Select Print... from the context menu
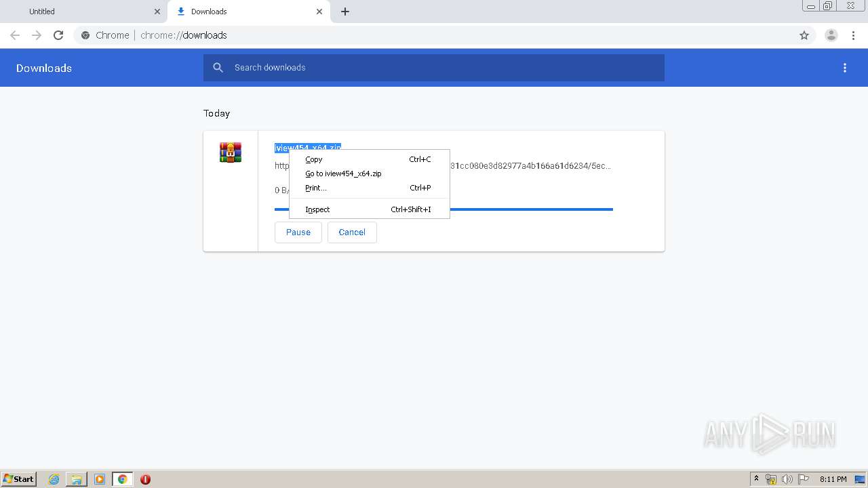 [370, 188]
